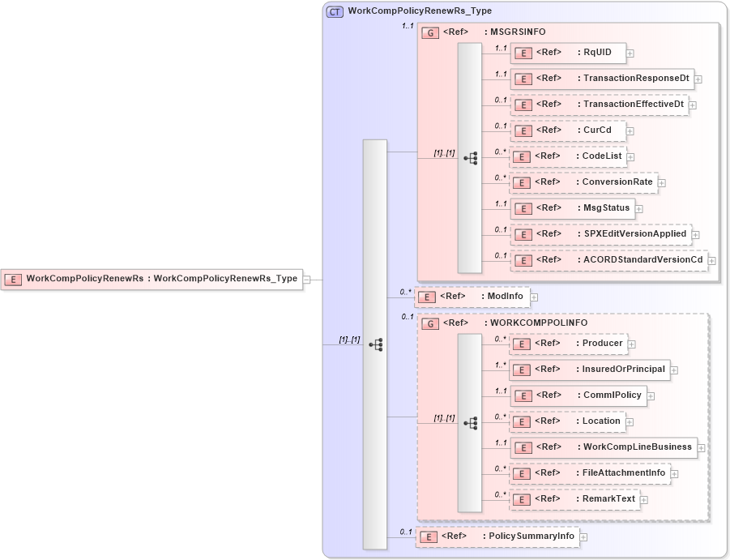The width and height of the screenshot is (730, 560).
Task: Click the CT icon on WorkCompPolicyRenewRs_Type header
Action: (x=334, y=11)
